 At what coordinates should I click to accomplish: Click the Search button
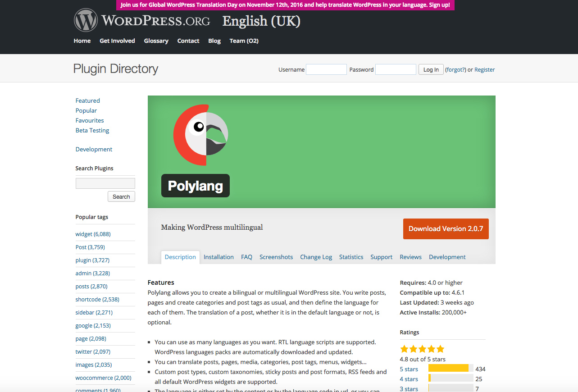coord(121,196)
